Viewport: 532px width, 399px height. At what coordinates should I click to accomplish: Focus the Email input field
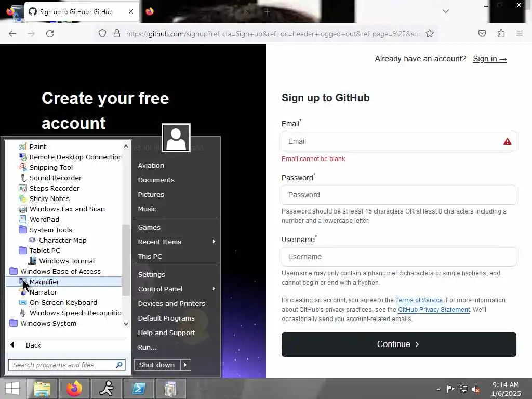[x=398, y=141]
